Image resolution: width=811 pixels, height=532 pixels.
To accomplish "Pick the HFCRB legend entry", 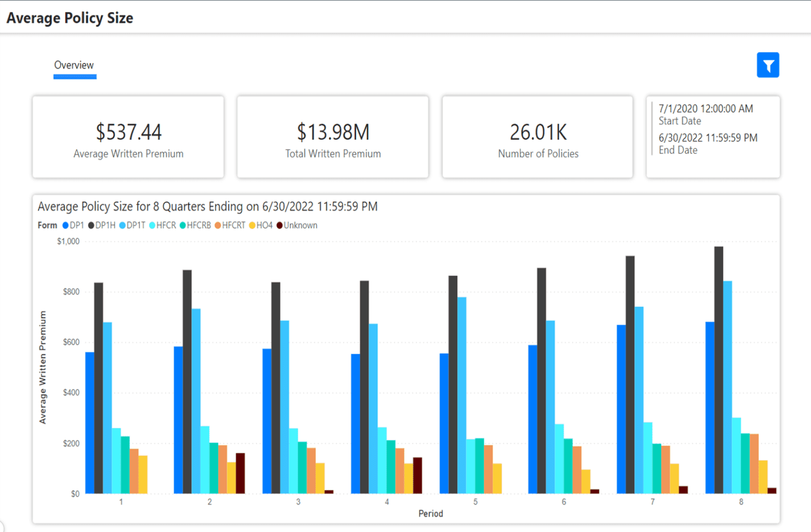I will [x=195, y=225].
